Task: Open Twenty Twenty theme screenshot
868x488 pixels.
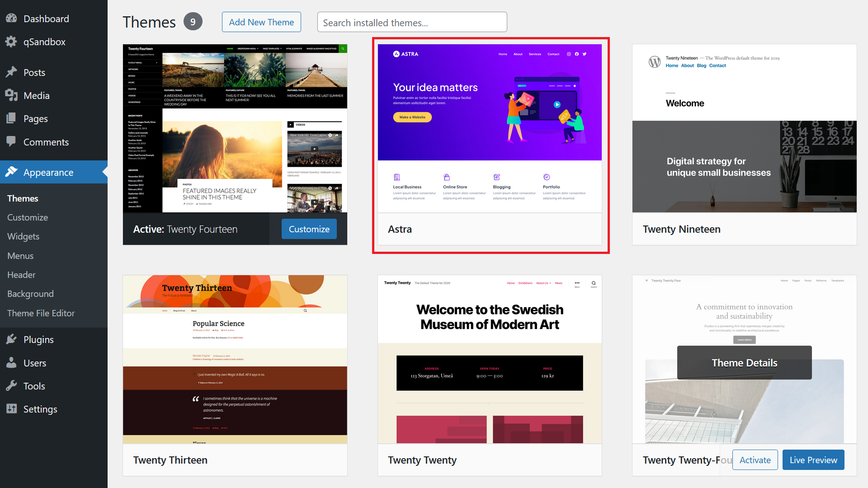Action: 490,359
